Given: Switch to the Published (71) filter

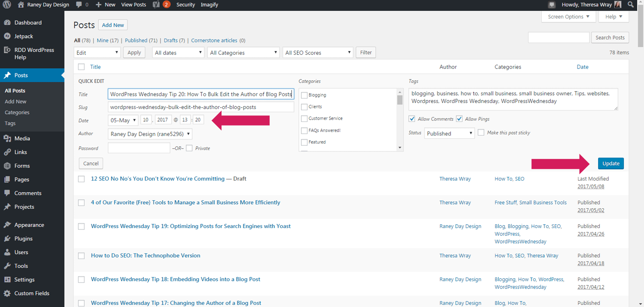Looking at the screenshot, I should [x=141, y=40].
